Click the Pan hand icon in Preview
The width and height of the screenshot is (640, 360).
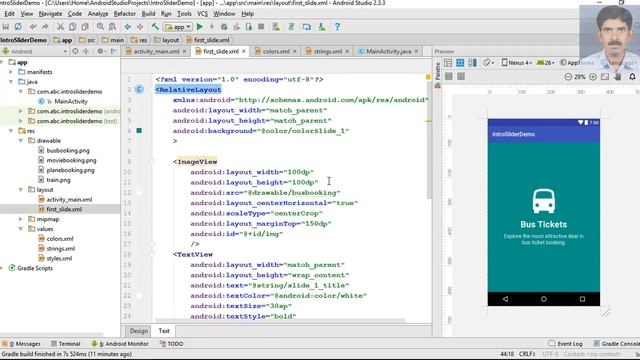[618, 77]
